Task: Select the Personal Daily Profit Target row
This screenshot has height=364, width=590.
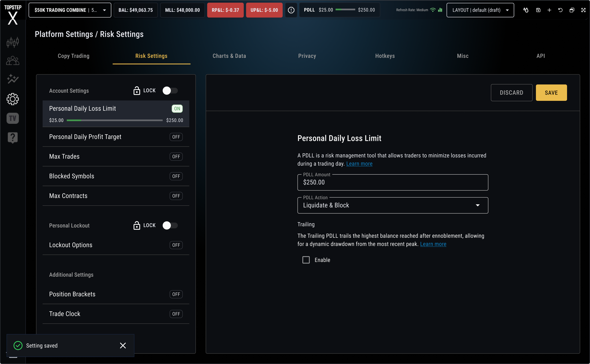Action: pos(116,137)
